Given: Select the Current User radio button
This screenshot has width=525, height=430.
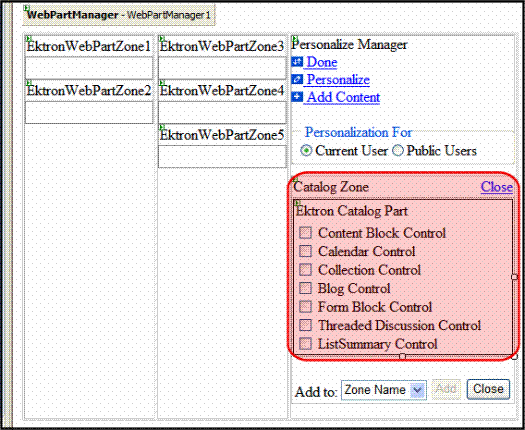Looking at the screenshot, I should pyautogui.click(x=306, y=151).
